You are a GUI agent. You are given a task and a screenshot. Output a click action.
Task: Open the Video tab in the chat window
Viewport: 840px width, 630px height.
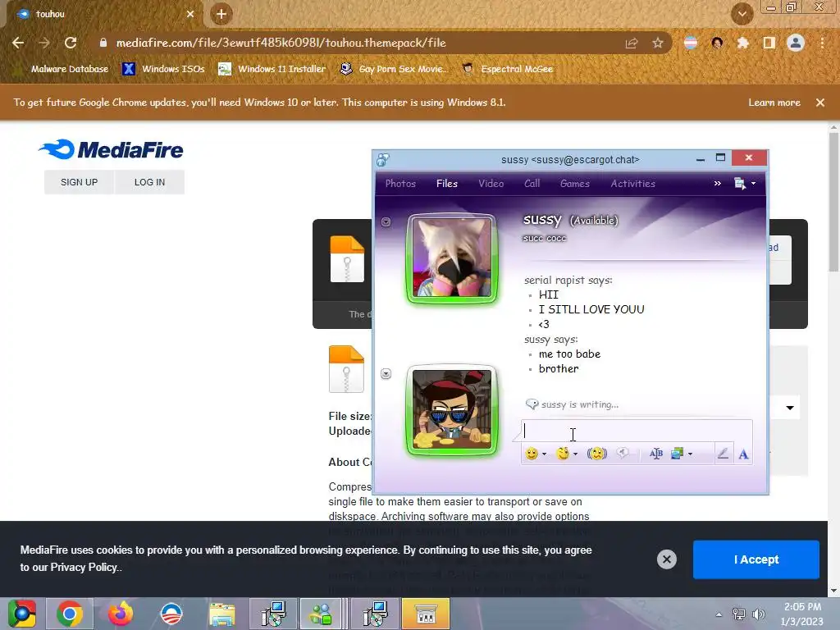click(491, 183)
